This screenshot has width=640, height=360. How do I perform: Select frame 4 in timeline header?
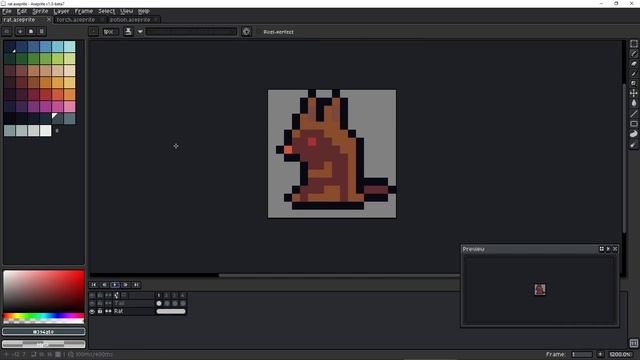coord(182,295)
